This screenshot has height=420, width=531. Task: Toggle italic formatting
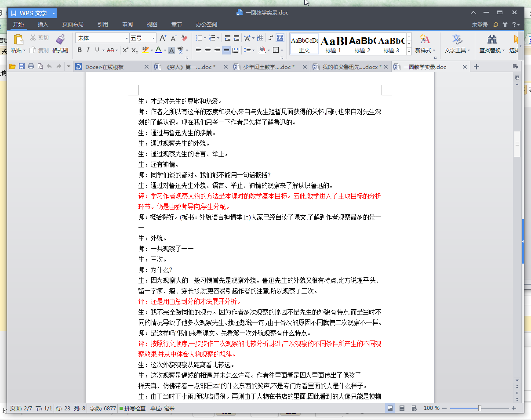[88, 50]
